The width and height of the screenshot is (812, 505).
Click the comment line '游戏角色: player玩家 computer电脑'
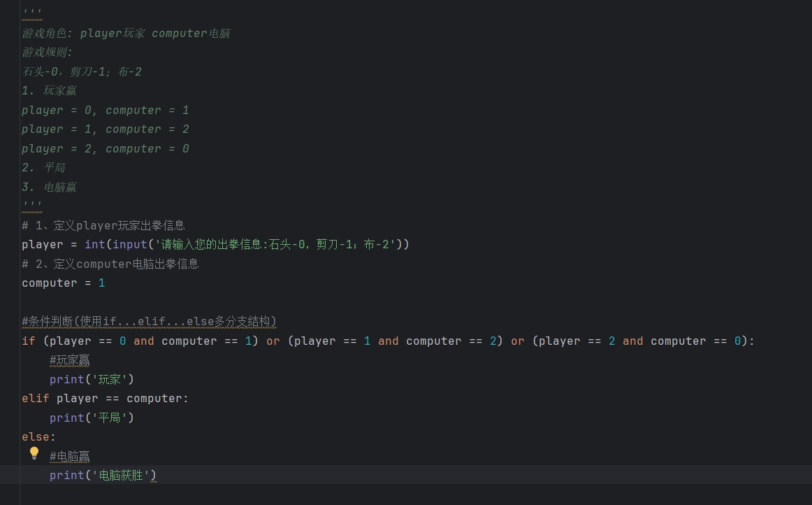click(x=126, y=33)
